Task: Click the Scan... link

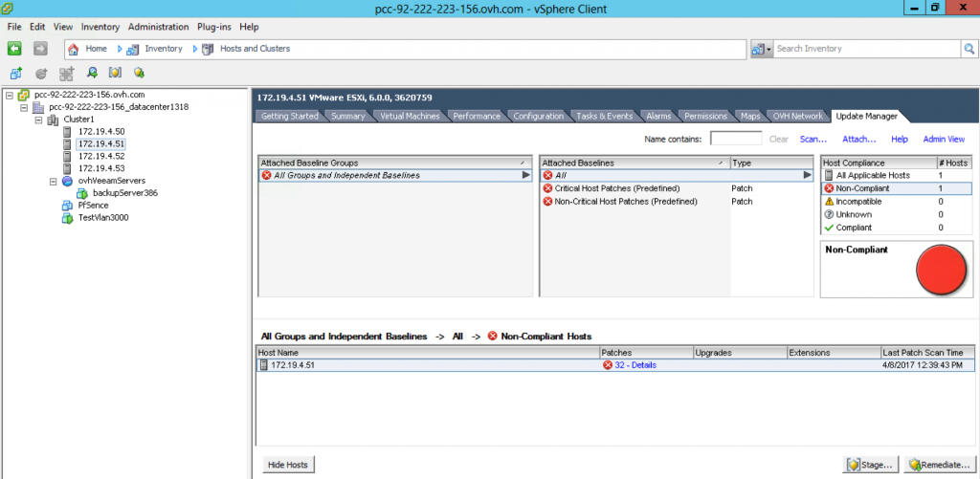Action: point(813,140)
